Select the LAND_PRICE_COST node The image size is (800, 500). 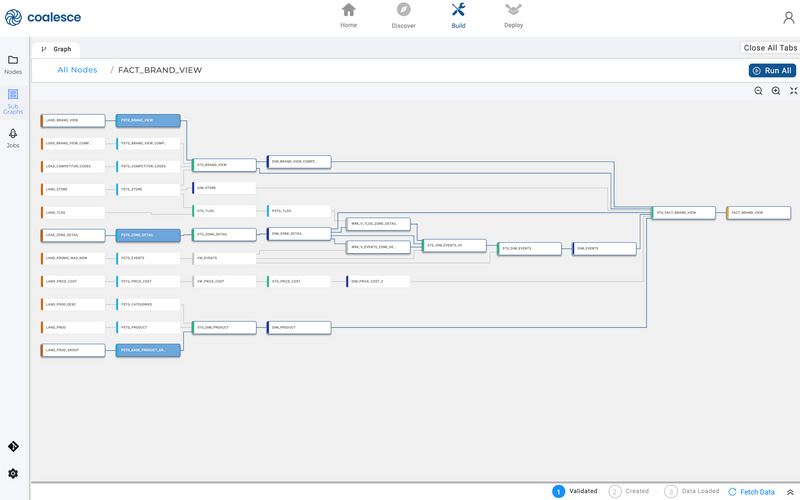(x=73, y=282)
